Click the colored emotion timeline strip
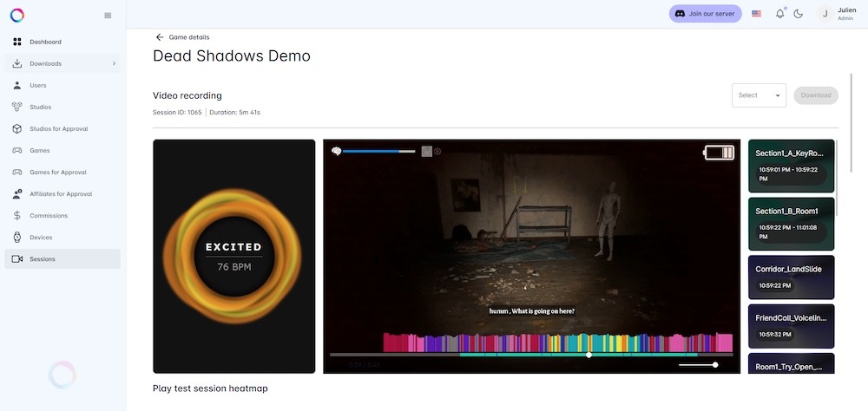The height and width of the screenshot is (411, 868). [558, 342]
